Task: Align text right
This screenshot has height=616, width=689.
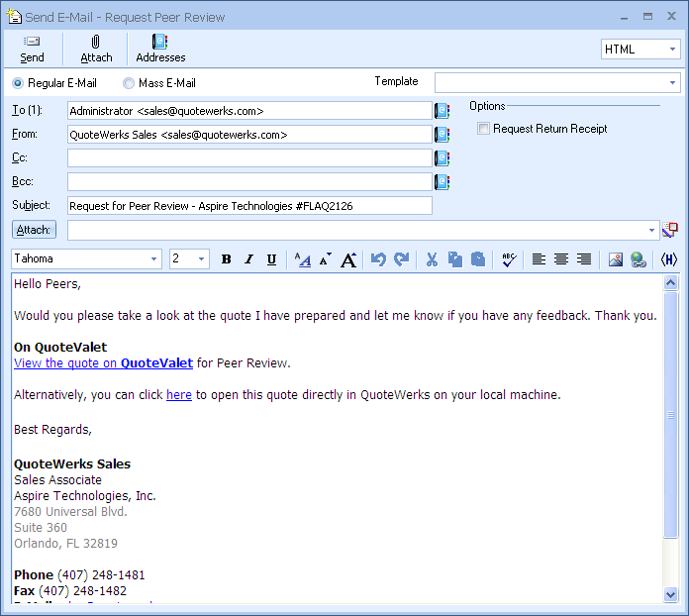Action: pyautogui.click(x=584, y=259)
